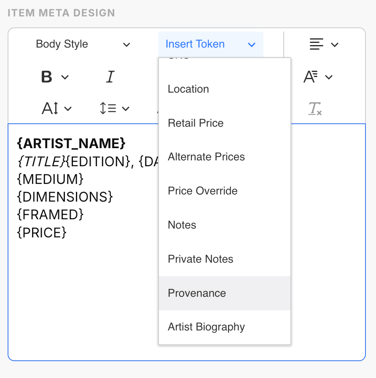This screenshot has width=376, height=378.
Task: Insert the Notes token
Action: (x=225, y=225)
